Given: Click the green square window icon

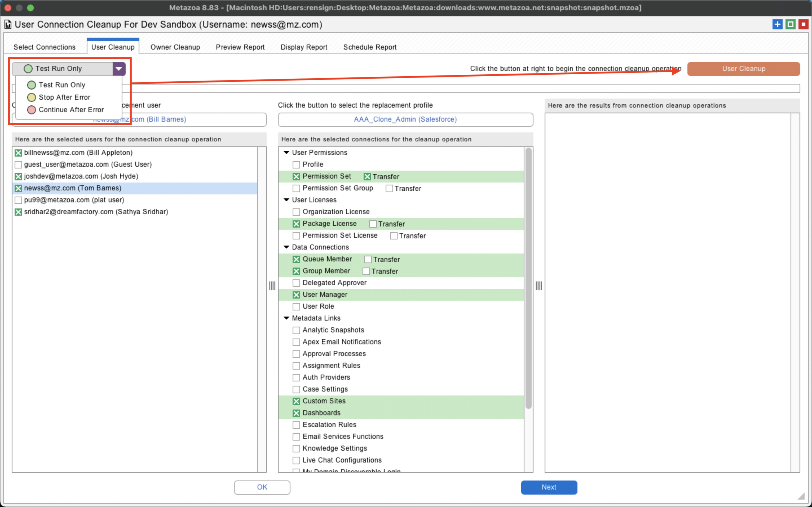Looking at the screenshot, I should pos(790,24).
